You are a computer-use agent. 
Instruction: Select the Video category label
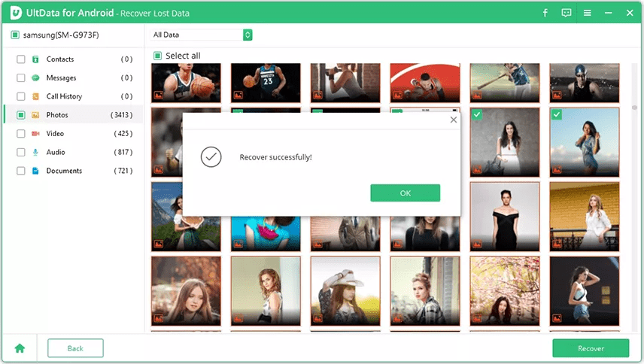point(55,133)
